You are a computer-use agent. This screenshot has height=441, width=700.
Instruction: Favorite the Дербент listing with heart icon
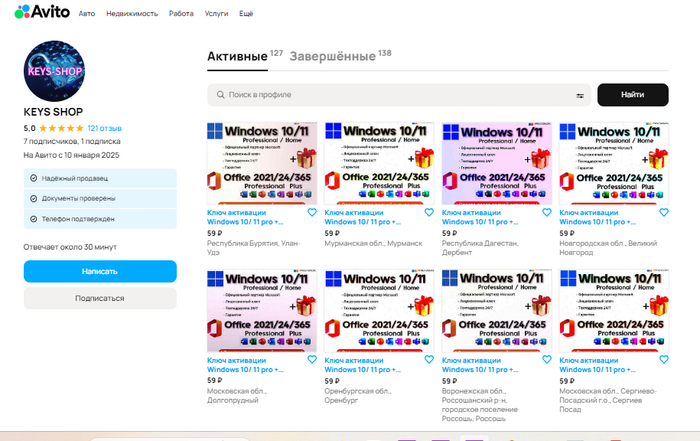[547, 213]
